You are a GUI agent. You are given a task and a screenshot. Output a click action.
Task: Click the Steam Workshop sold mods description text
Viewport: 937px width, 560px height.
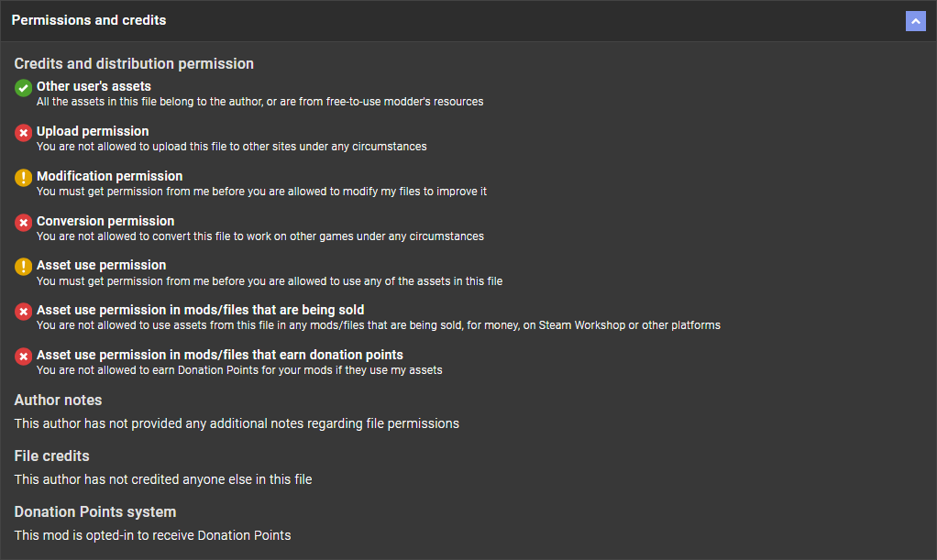coord(378,325)
